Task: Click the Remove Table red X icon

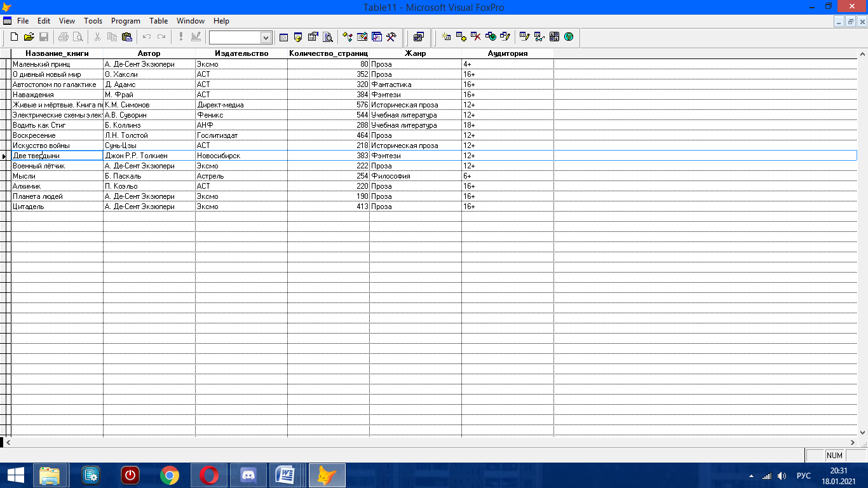Action: (475, 37)
